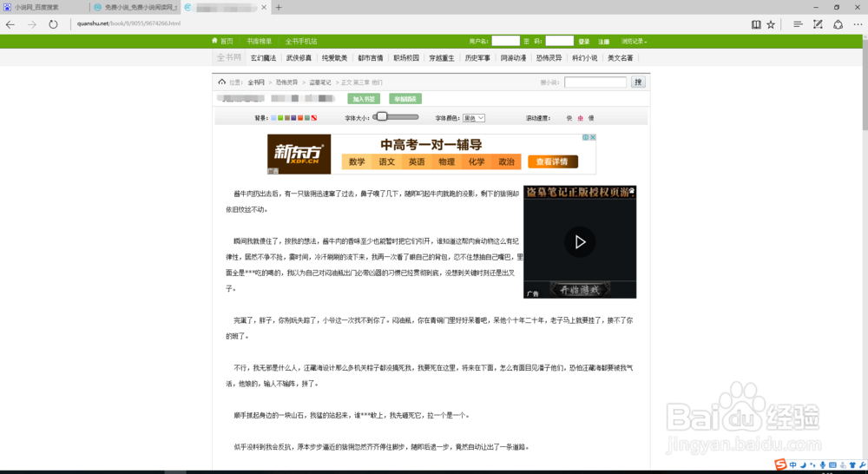Click 盗墓笔记 in the breadcrumb
The image size is (868, 474).
tap(320, 82)
